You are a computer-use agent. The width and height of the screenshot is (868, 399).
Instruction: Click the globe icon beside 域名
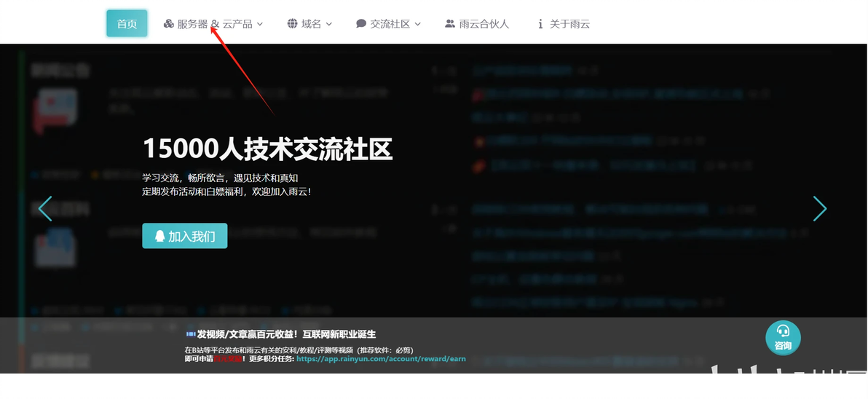pos(292,24)
